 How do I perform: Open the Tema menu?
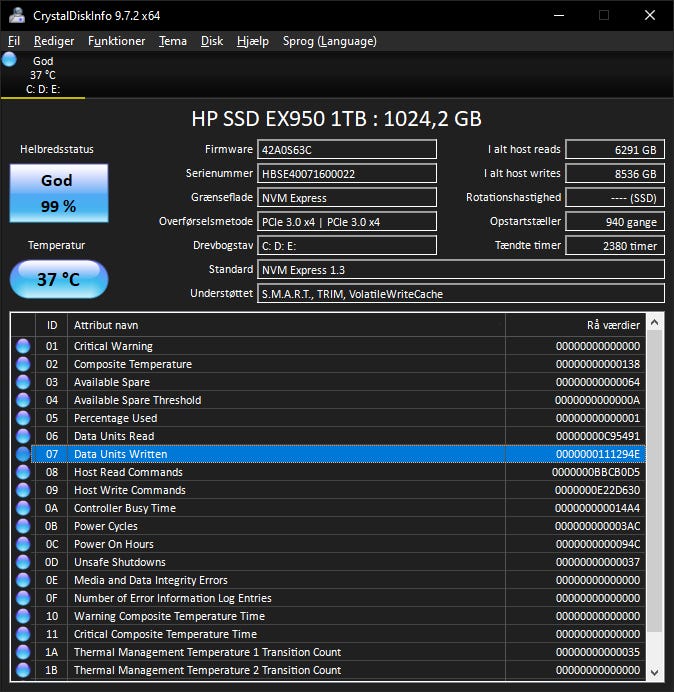(x=172, y=41)
